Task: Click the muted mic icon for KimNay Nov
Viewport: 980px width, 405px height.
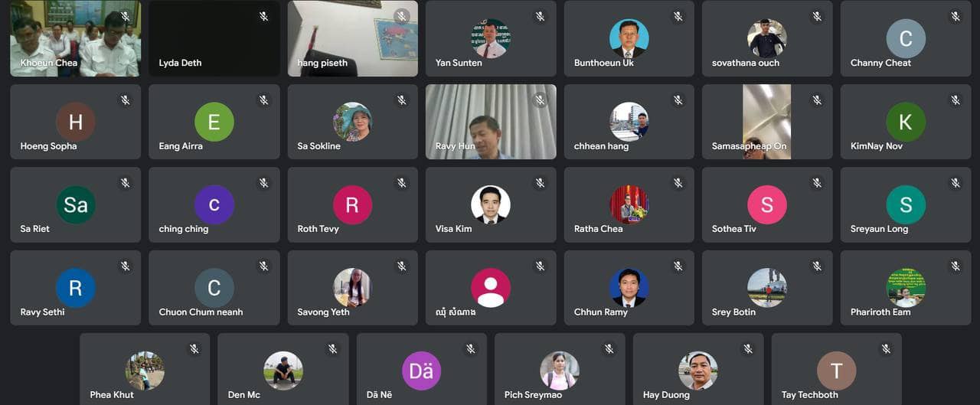Action: point(955,100)
